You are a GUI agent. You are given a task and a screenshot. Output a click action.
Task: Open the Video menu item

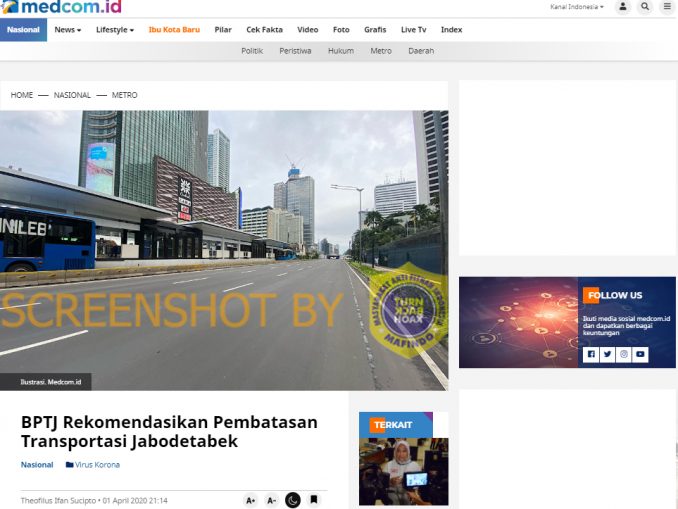coord(307,30)
